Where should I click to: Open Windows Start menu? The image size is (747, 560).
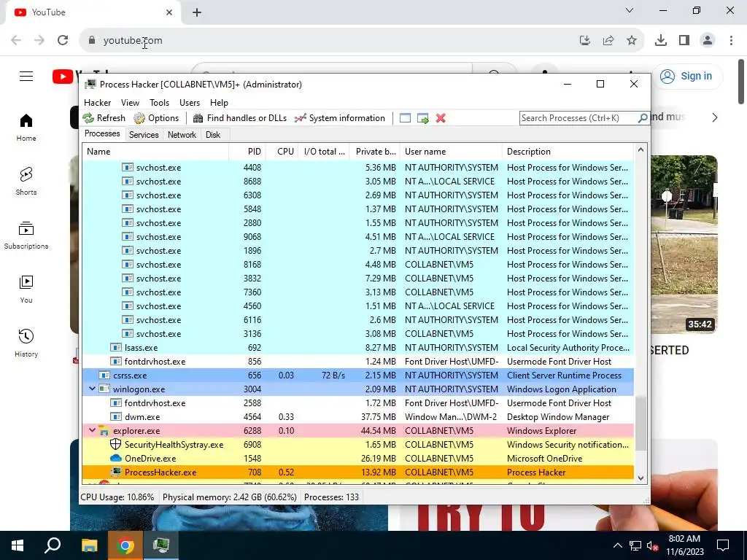[x=18, y=545]
